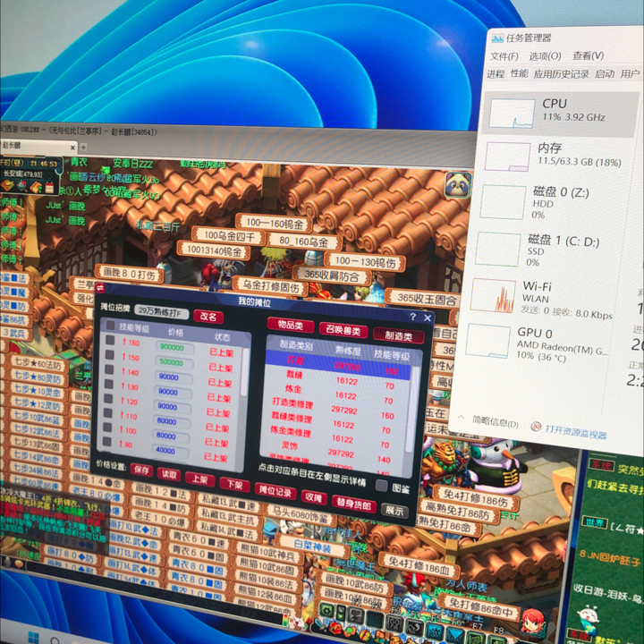
Task: Open 摊位记录 stall records
Action: (x=275, y=491)
